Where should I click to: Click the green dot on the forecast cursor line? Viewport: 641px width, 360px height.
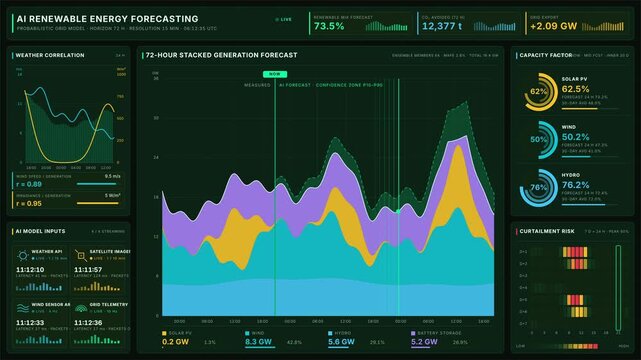click(x=398, y=211)
